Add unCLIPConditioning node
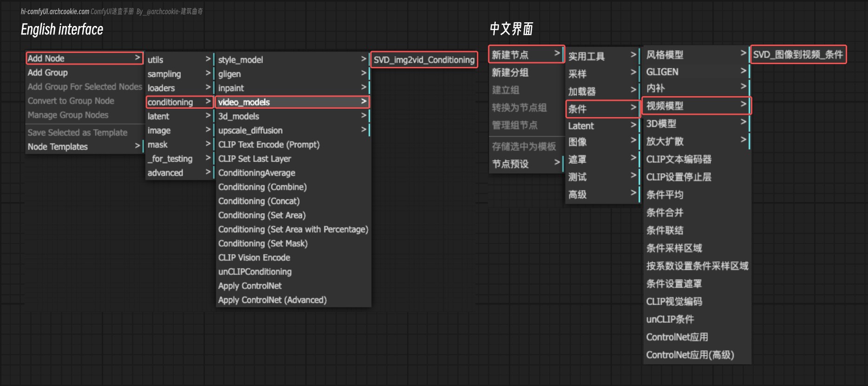This screenshot has height=386, width=868. click(x=293, y=272)
